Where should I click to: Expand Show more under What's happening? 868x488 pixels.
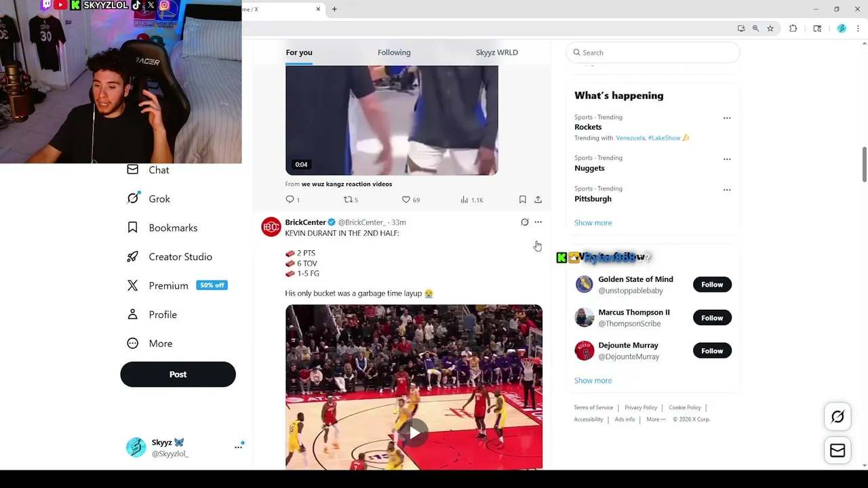point(593,222)
